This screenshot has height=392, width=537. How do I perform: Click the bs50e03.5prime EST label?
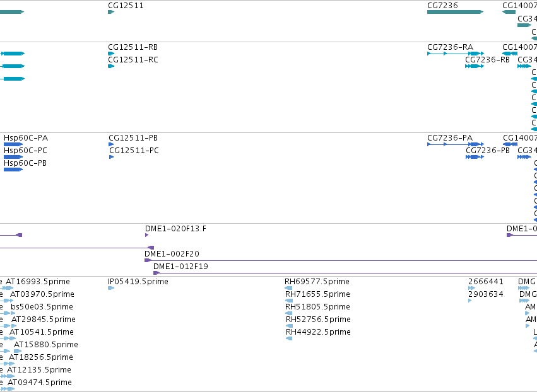42,307
